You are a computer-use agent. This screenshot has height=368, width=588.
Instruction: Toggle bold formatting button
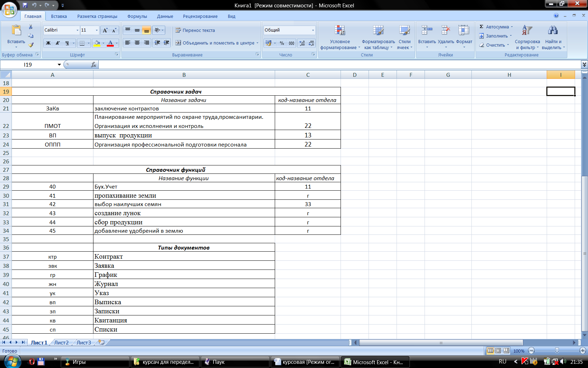pos(48,43)
